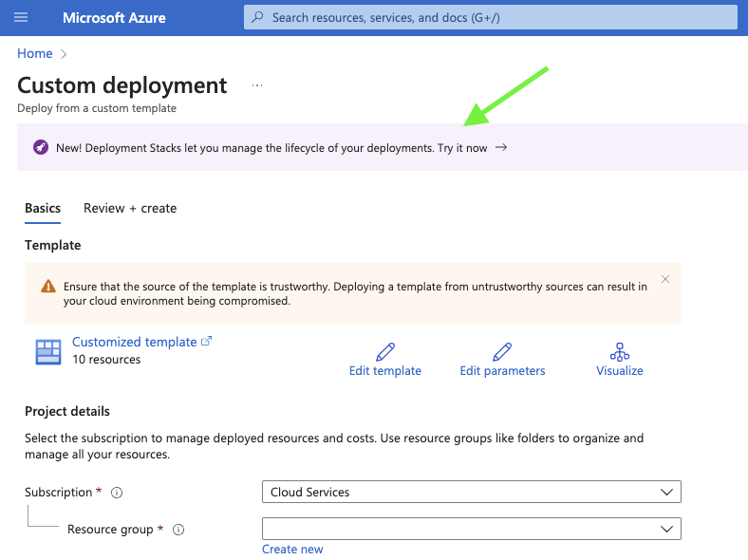
Task: Open the ellipsis menu beside Custom deployment
Action: [x=257, y=85]
